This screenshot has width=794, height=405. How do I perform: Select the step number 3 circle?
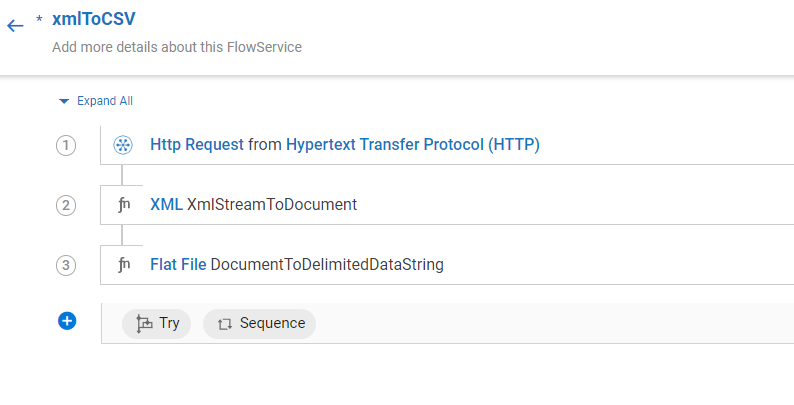(x=66, y=265)
